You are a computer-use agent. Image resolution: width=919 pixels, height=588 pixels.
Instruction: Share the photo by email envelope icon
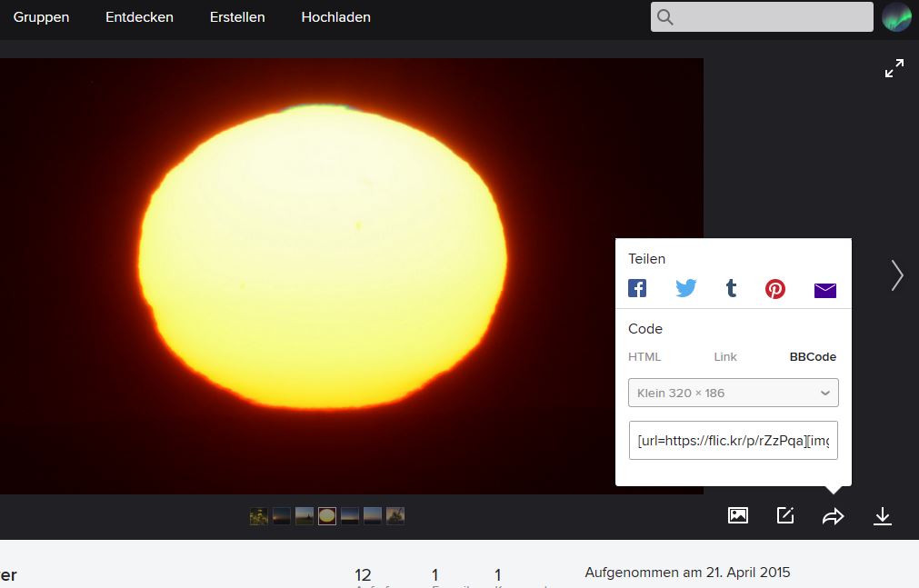tap(824, 290)
